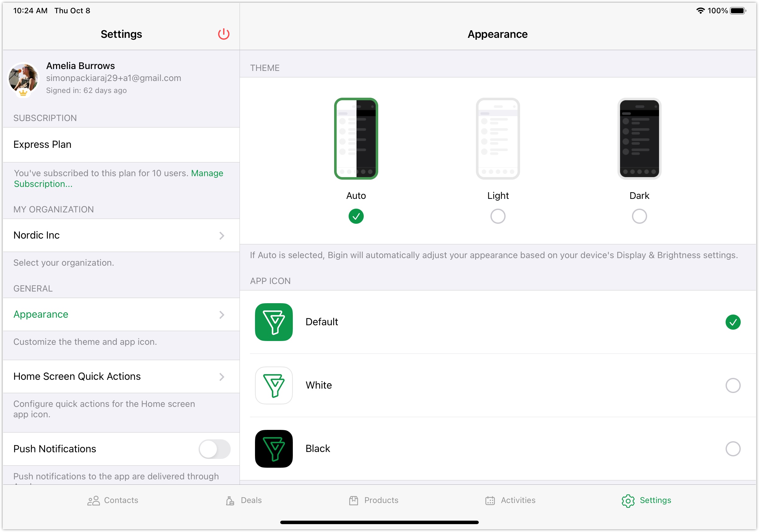Screen dimensions: 759x532
Task: Switch to the Contacts tab
Action: coord(113,500)
